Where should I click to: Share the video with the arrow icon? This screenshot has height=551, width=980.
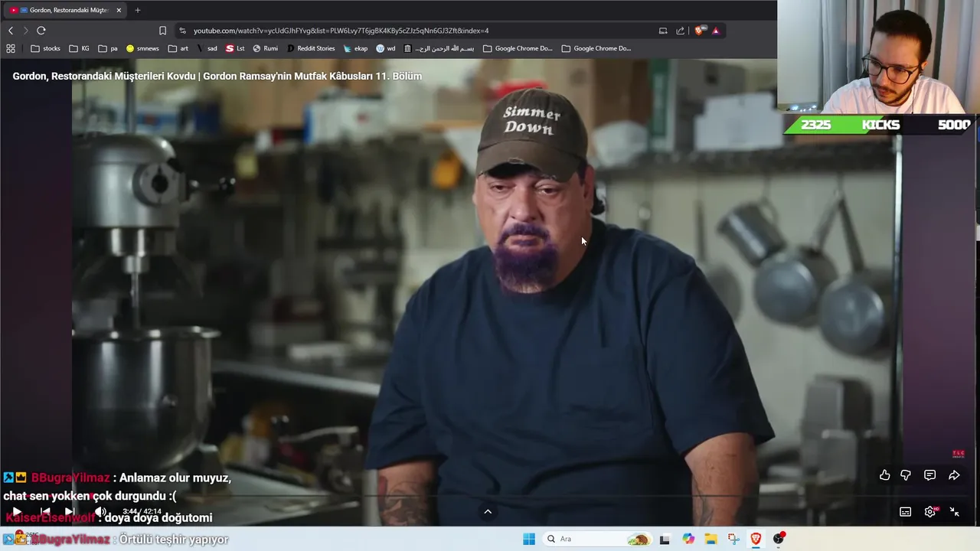954,475
